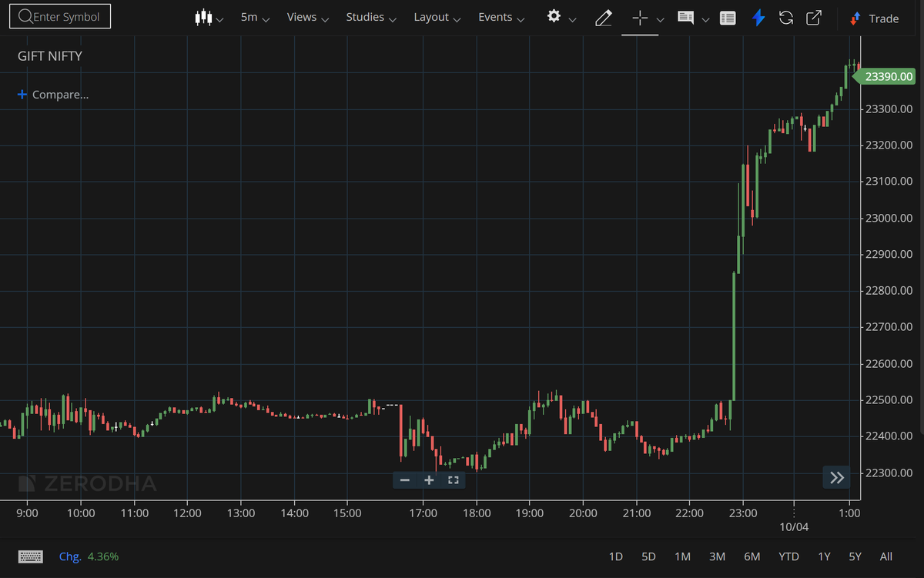Select the pencil drawing tool

point(604,17)
